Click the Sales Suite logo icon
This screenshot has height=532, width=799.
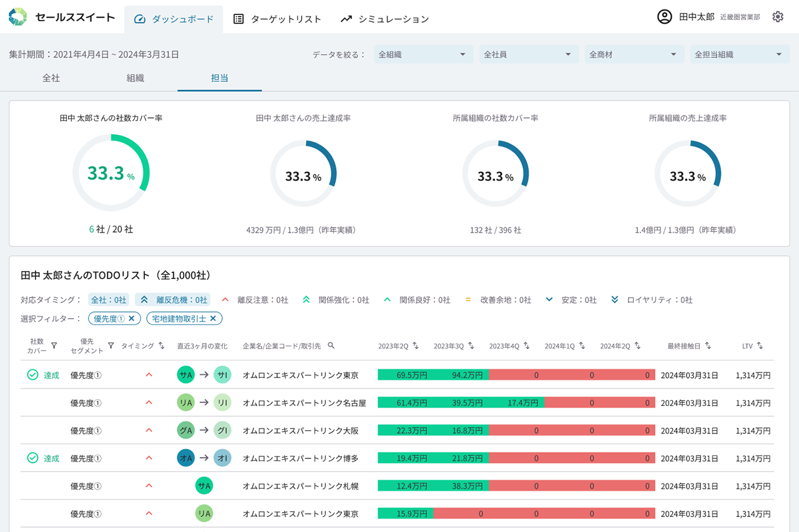coord(17,17)
